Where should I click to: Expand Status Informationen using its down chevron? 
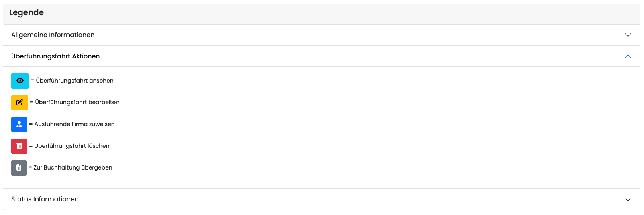pos(628,199)
